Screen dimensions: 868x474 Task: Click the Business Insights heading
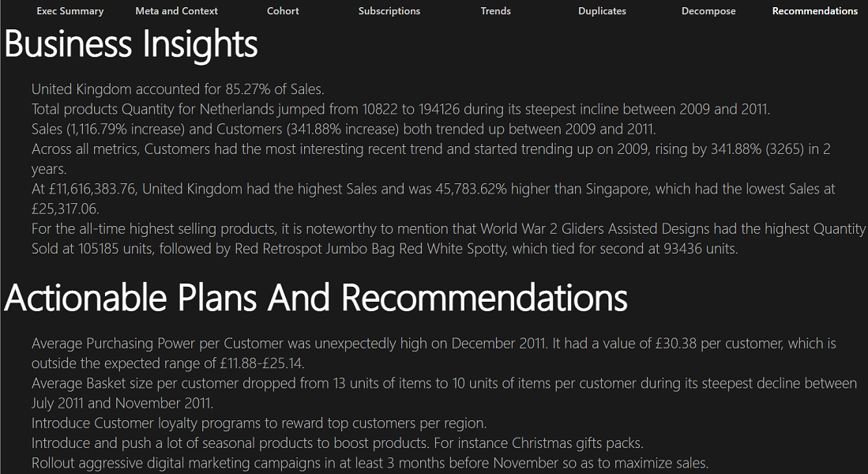click(x=131, y=44)
